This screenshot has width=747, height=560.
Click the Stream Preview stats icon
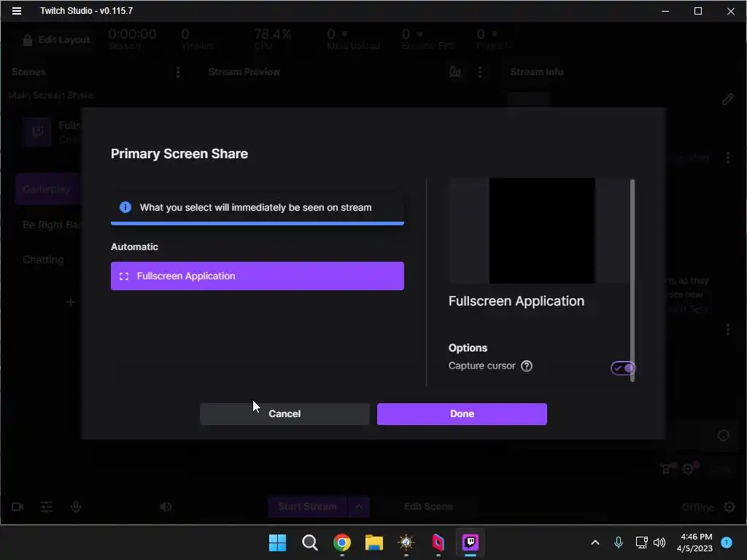point(455,72)
